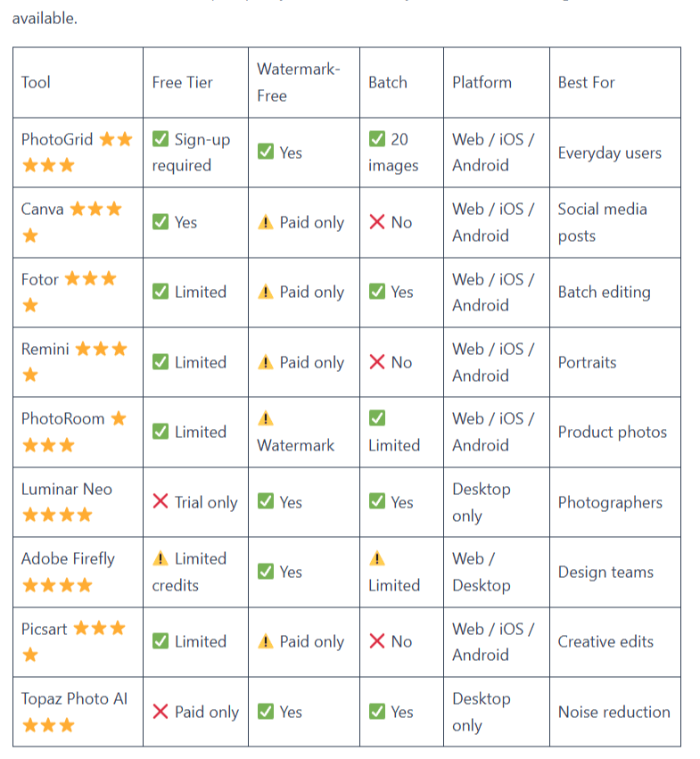Click the green checkmark in PhotoGrid's Free Tier cell
This screenshot has height=759, width=700.
click(x=161, y=139)
